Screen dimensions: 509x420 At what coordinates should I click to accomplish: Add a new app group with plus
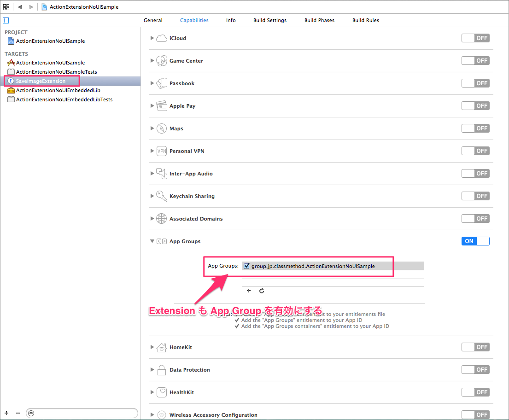(249, 291)
